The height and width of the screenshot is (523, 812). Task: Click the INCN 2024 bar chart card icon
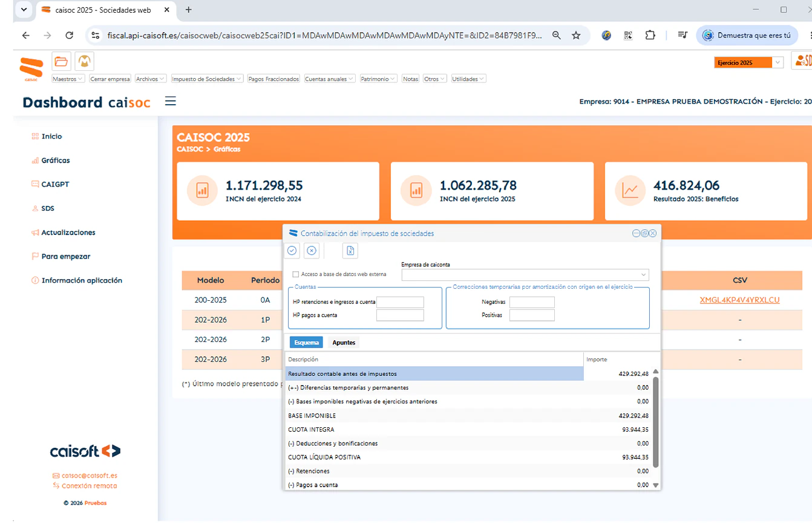202,191
